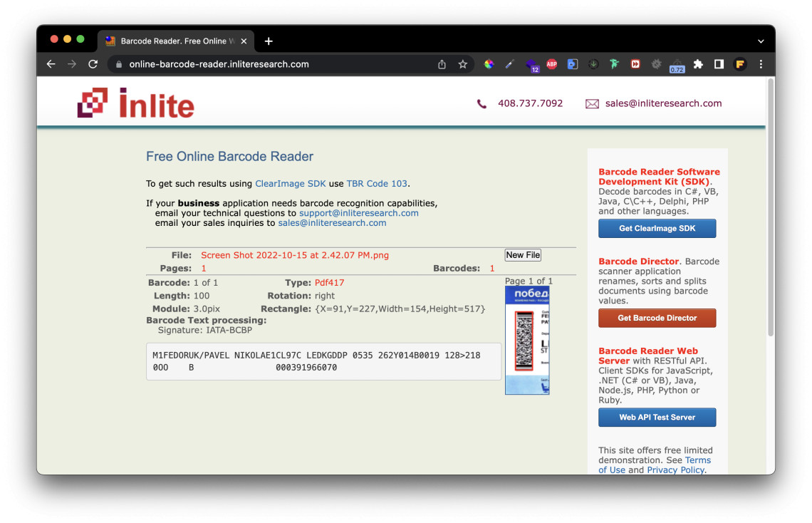Image resolution: width=812 pixels, height=523 pixels.
Task: Bookmark this page with the star icon
Action: point(463,64)
